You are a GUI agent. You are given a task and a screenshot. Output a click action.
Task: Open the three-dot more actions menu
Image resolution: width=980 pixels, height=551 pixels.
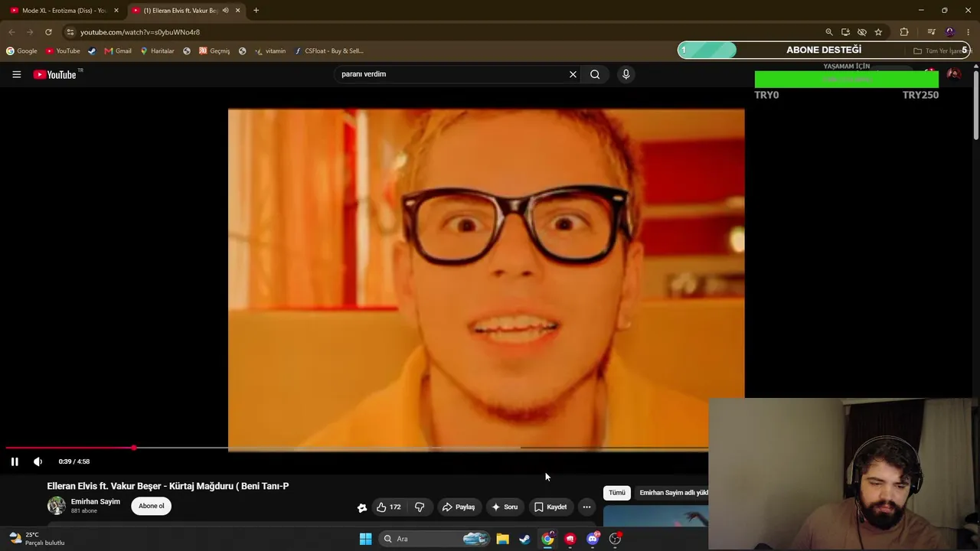tap(586, 507)
